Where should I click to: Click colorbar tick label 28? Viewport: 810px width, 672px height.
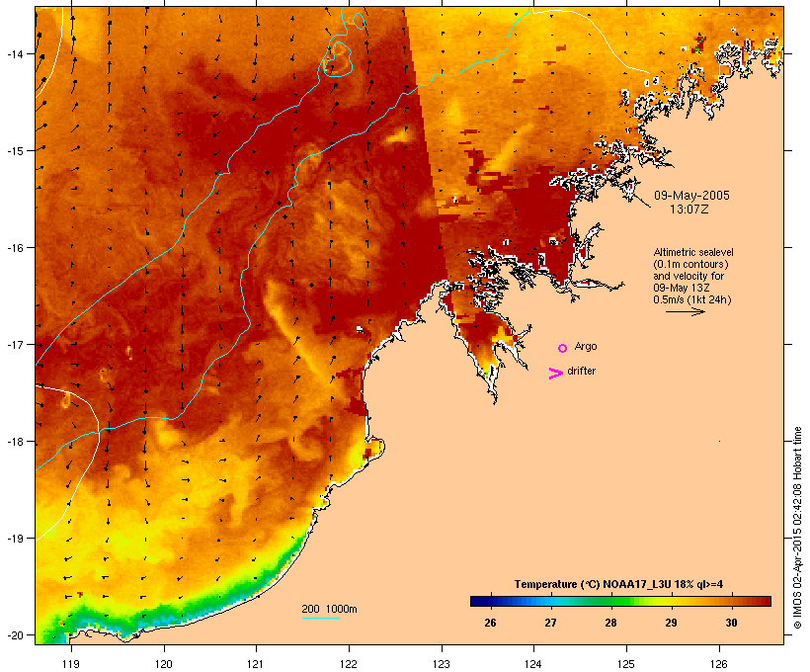pos(610,623)
